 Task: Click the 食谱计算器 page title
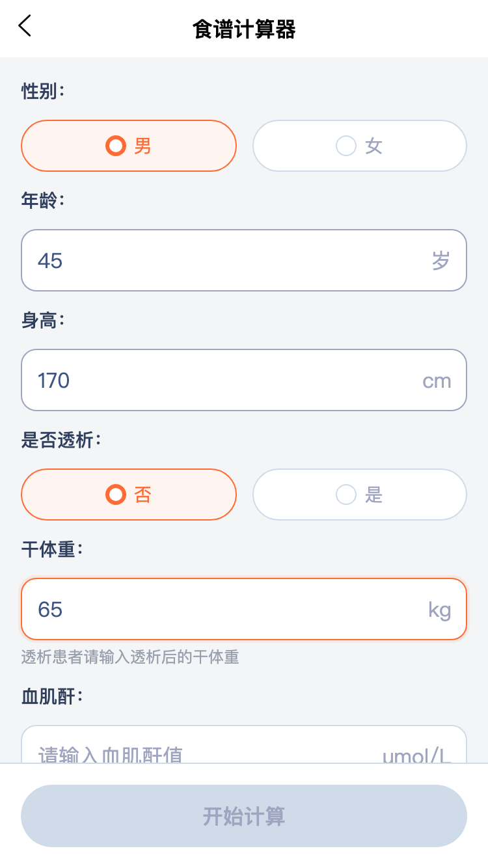[244, 29]
